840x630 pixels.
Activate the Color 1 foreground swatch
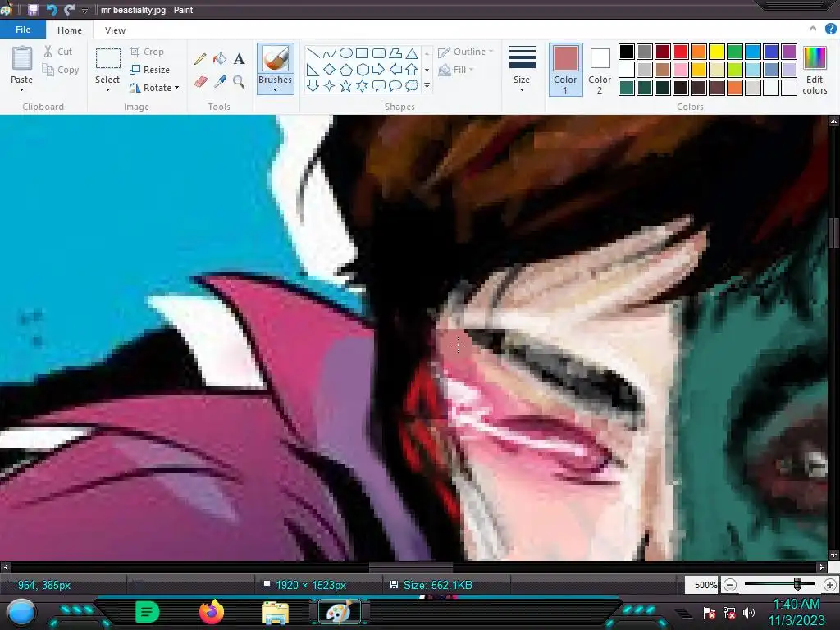(x=566, y=70)
